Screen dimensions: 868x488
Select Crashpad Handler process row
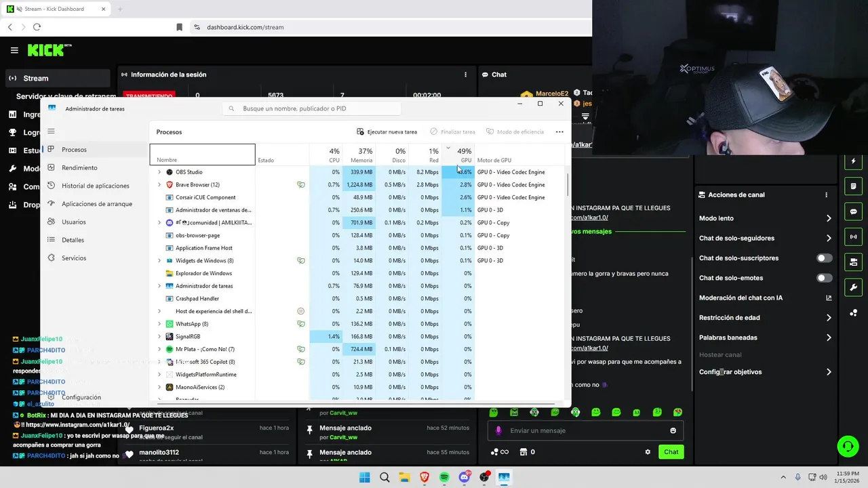[358, 299]
